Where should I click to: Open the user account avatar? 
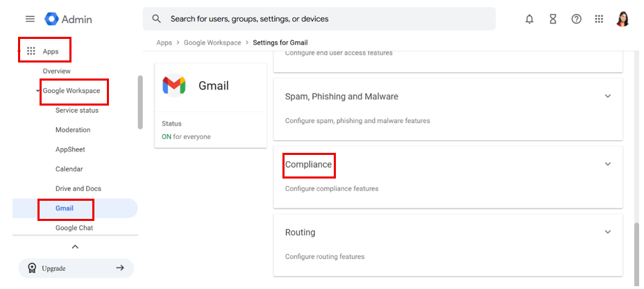click(x=622, y=19)
